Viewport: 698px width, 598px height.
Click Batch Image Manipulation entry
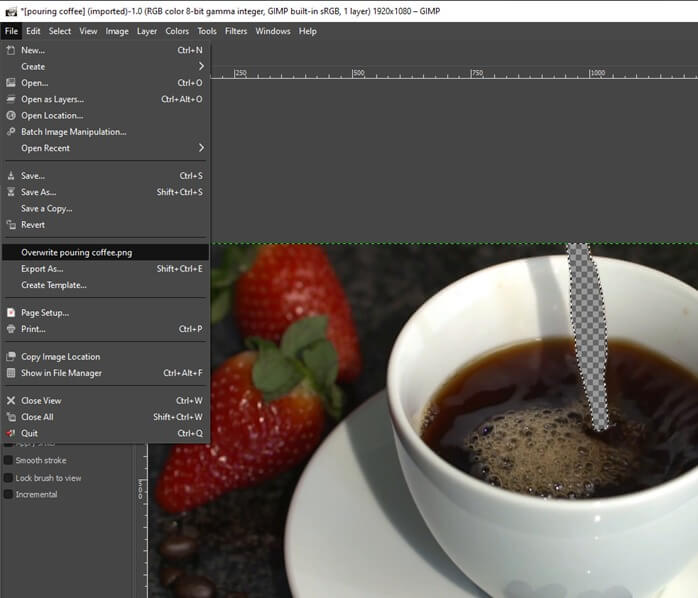pyautogui.click(x=74, y=132)
